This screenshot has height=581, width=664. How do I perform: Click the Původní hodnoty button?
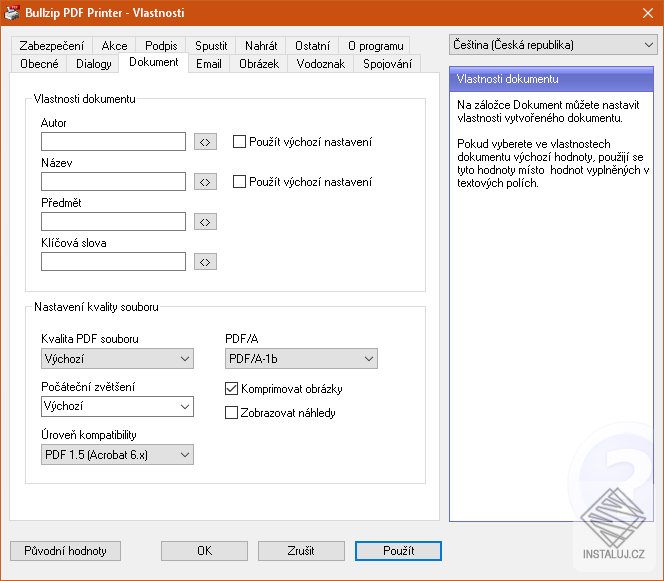point(65,551)
